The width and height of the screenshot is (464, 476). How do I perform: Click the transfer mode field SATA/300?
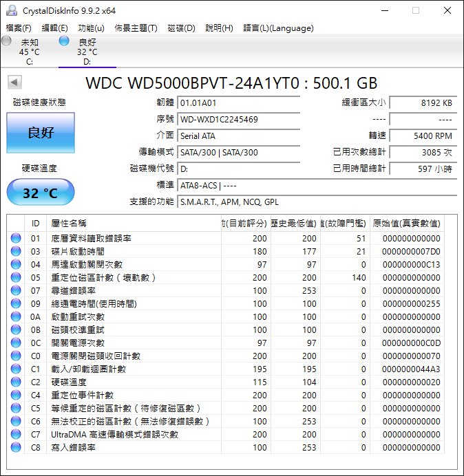coord(239,152)
